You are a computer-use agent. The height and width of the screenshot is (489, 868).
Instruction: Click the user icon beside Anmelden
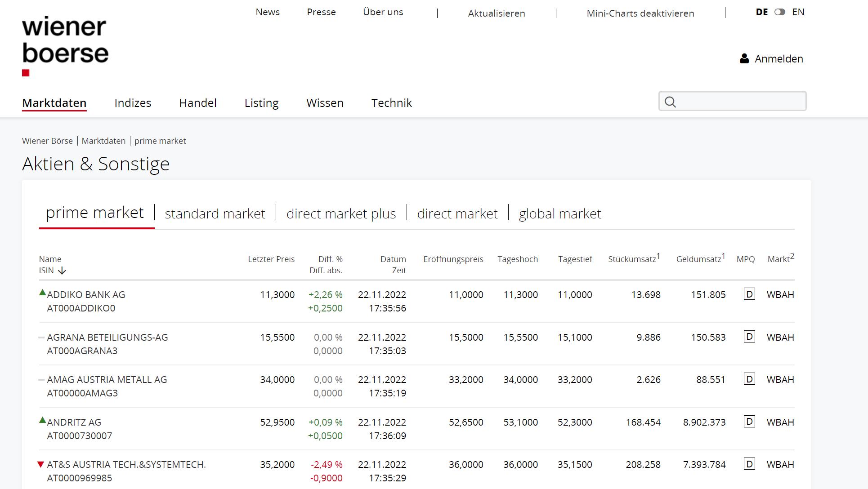pos(744,59)
